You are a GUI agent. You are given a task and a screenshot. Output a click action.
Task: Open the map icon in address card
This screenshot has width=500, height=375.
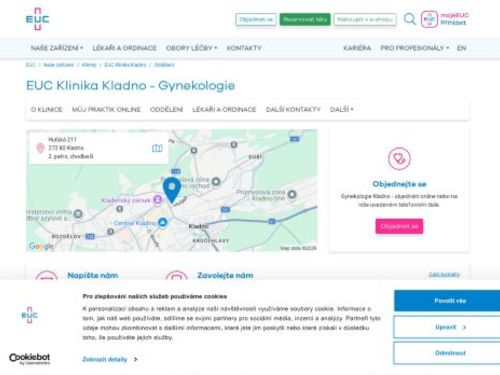coord(157,148)
